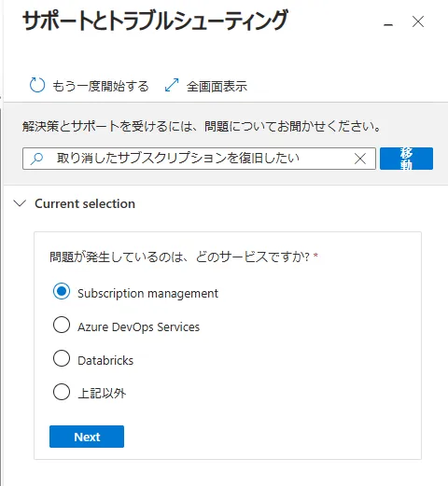Click the magnifier icon in search box

click(x=37, y=159)
